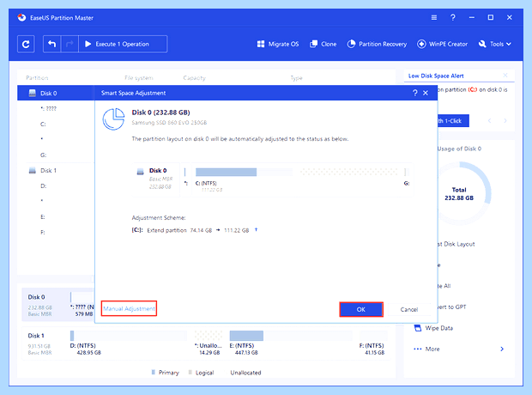Select F: (NTFS) 41.15 GB in disk map
The image size is (532, 395).
(x=374, y=343)
